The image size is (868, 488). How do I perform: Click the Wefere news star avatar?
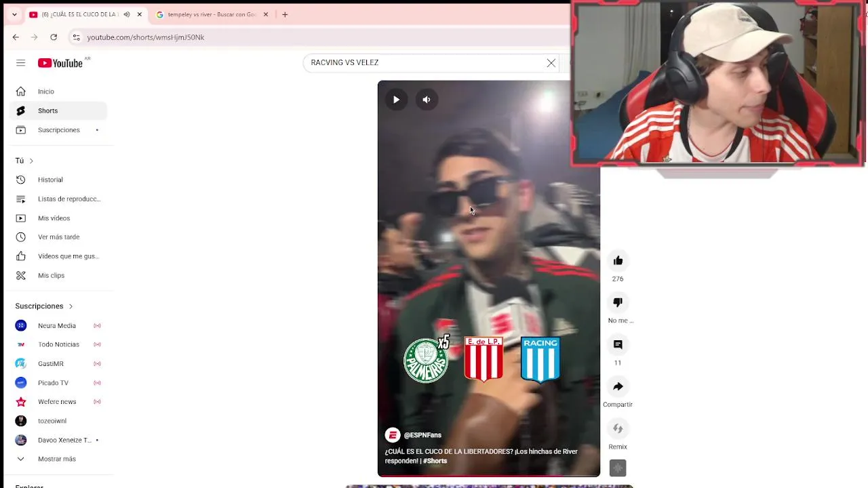[x=21, y=402]
